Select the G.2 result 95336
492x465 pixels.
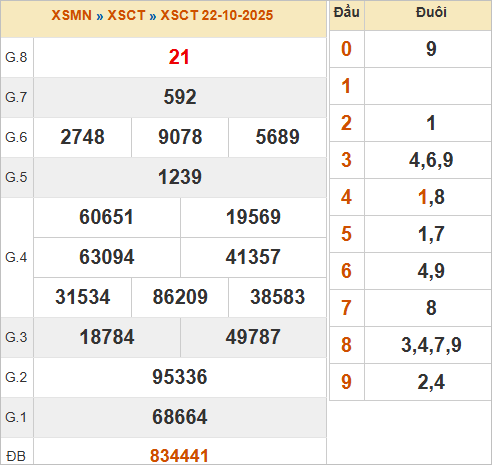[180, 377]
